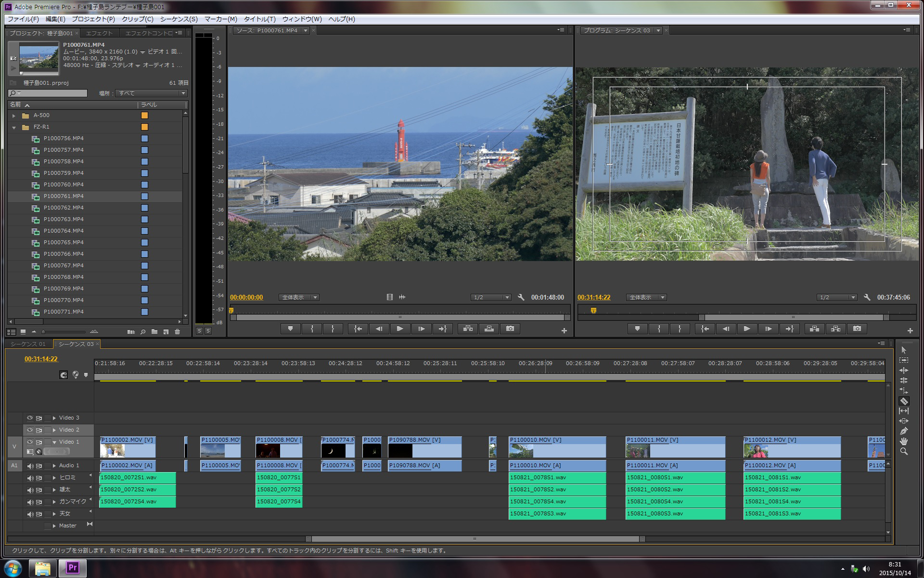Screen dimensions: 924x578
Task: Select the Hand tool
Action: tap(904, 441)
